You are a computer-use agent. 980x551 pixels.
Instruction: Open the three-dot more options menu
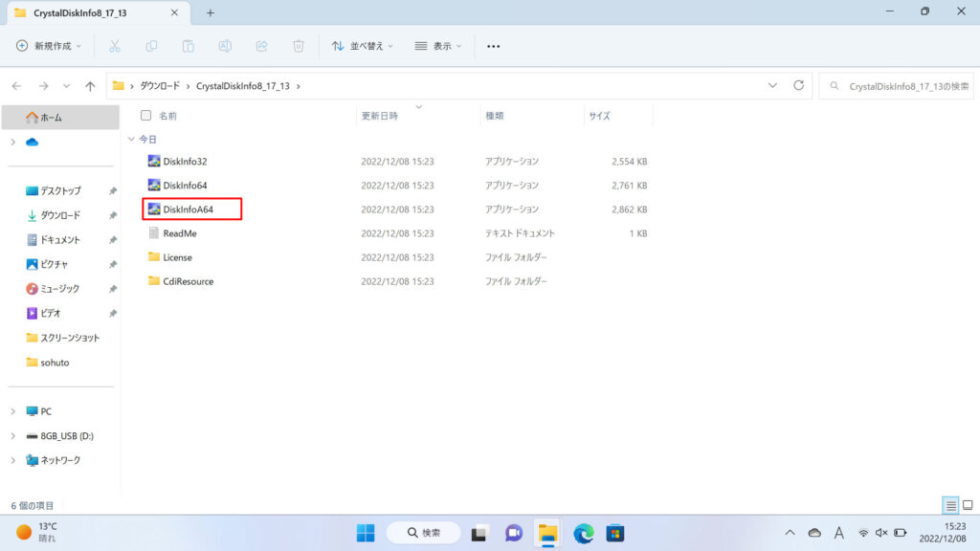click(x=493, y=46)
